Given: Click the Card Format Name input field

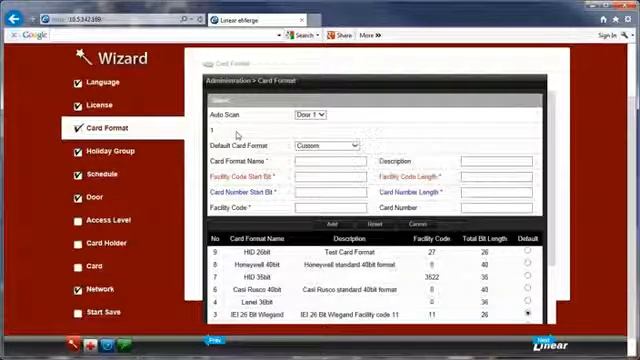Looking at the screenshot, I should pyautogui.click(x=331, y=161).
